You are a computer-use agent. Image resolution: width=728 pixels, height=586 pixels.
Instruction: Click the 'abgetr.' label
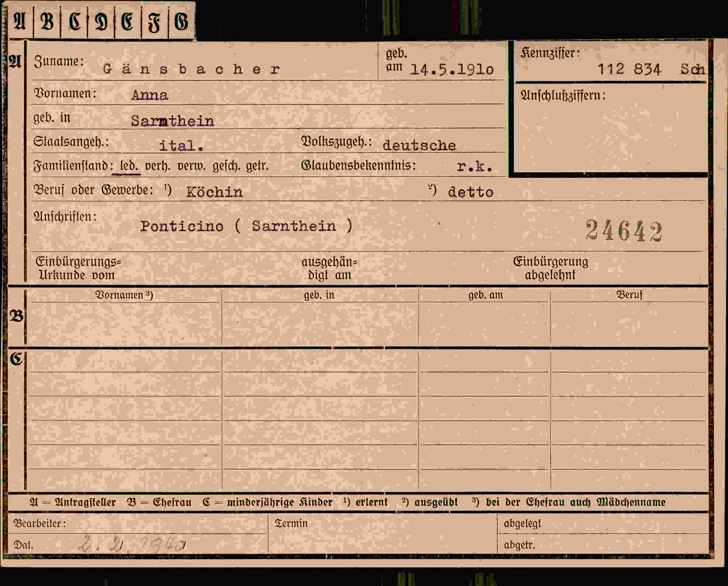coord(519,545)
